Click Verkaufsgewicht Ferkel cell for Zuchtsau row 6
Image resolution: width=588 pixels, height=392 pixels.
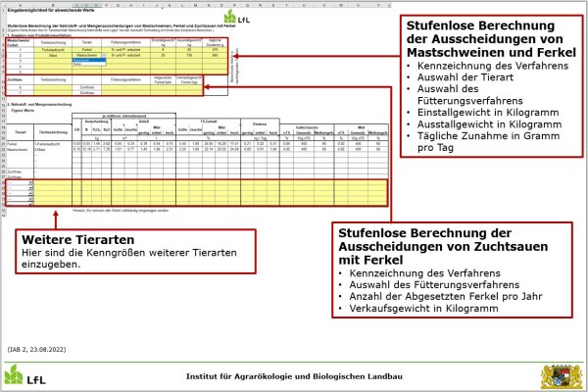click(189, 87)
